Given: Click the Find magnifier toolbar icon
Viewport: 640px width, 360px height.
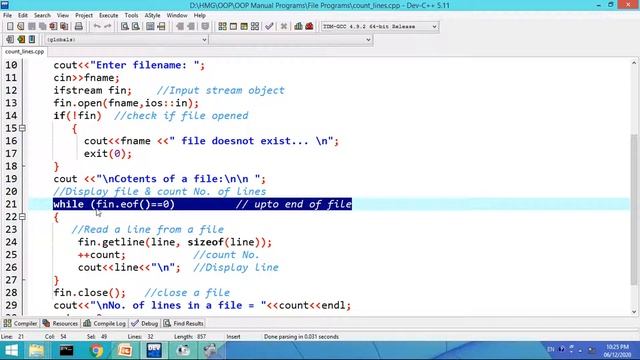Looking at the screenshot, I should [x=125, y=27].
